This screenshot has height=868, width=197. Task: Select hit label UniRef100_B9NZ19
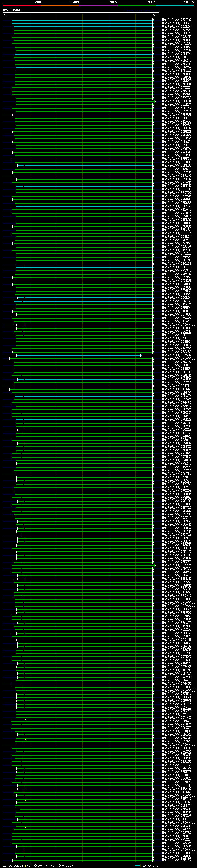(176, 71)
